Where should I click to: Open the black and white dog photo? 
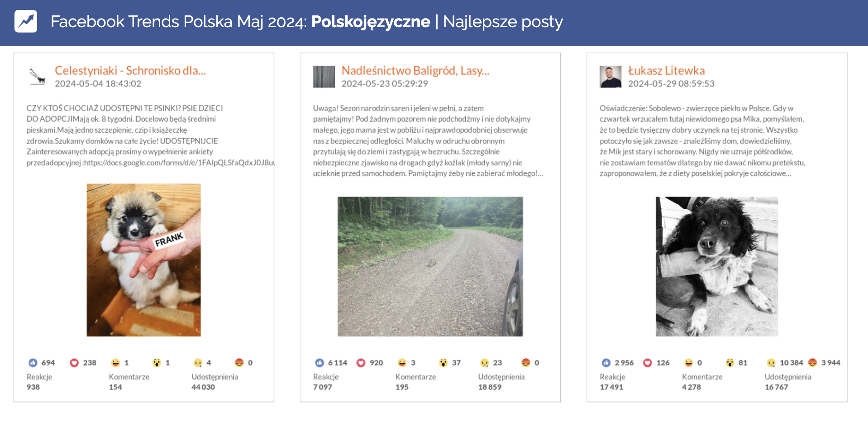[716, 266]
